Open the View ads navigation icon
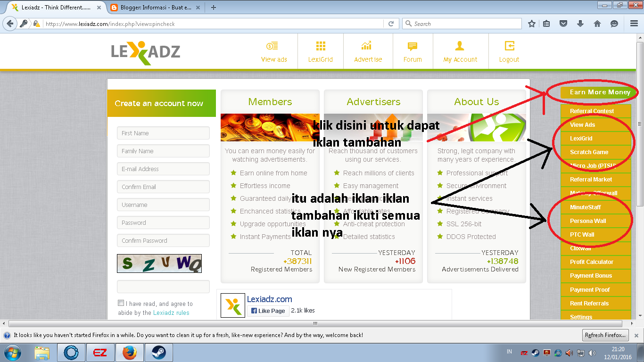644x362 pixels. (272, 46)
